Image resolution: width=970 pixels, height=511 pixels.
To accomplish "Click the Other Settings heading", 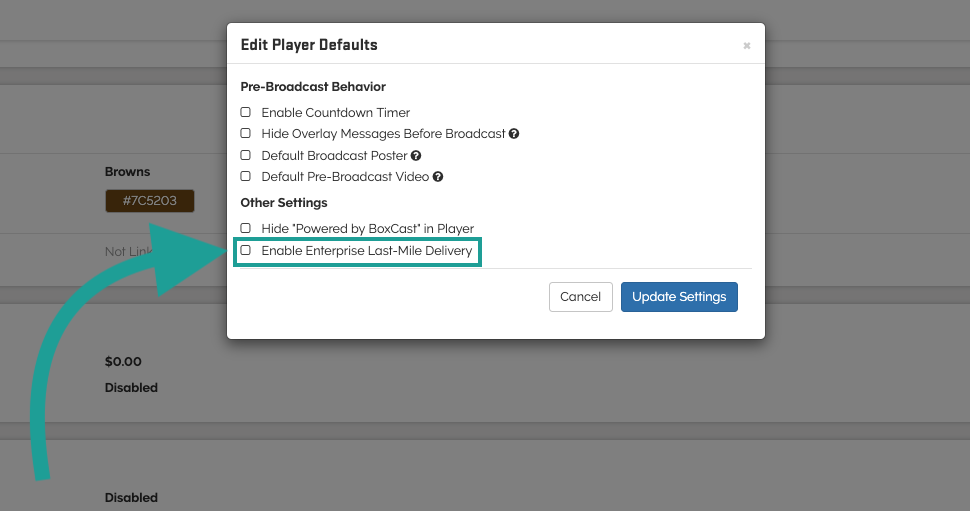I will tap(284, 203).
